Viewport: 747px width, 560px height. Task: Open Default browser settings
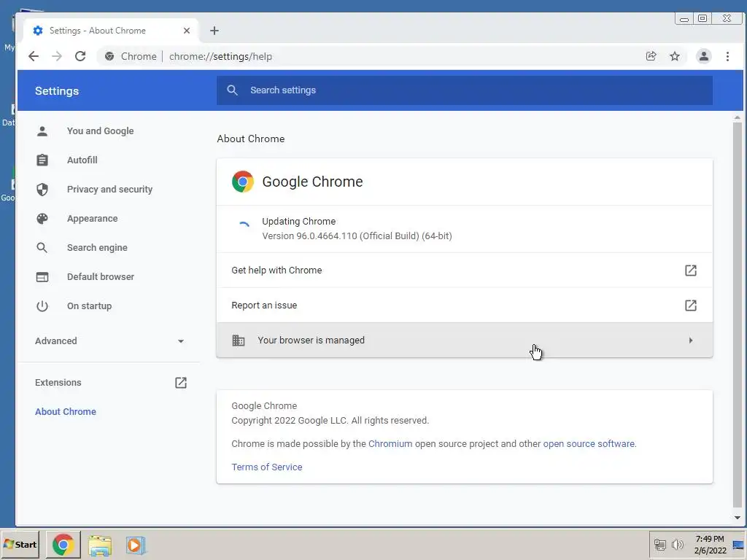point(101,276)
